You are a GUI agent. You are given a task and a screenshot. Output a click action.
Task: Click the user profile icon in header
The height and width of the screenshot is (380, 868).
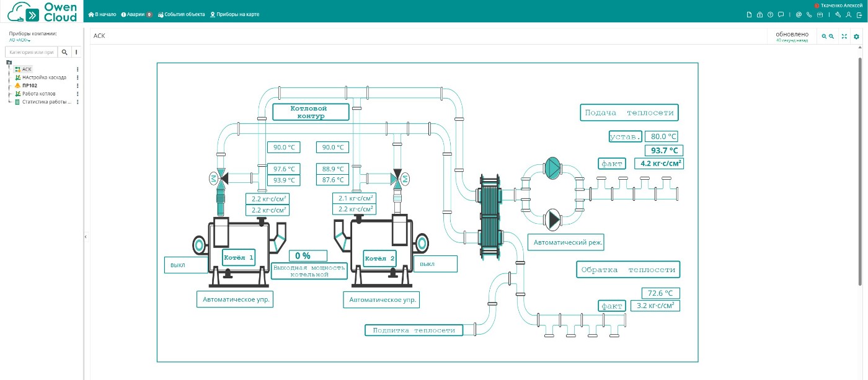pos(848,14)
